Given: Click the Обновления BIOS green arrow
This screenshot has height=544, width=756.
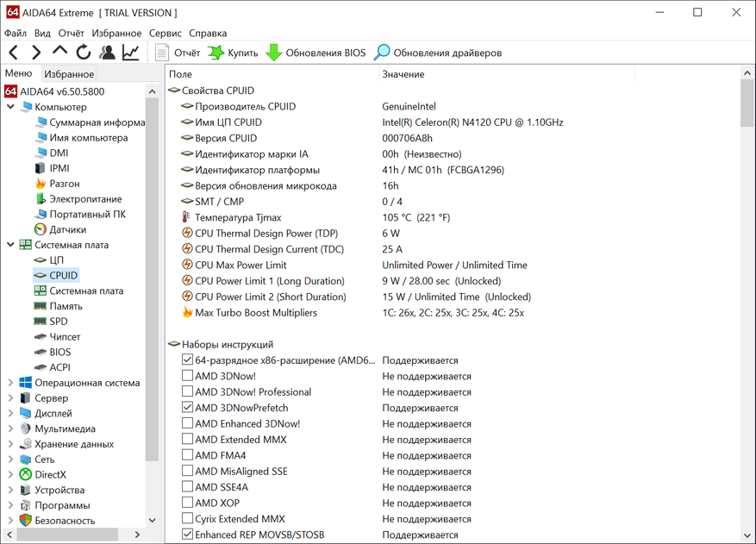Looking at the screenshot, I should click(x=273, y=53).
